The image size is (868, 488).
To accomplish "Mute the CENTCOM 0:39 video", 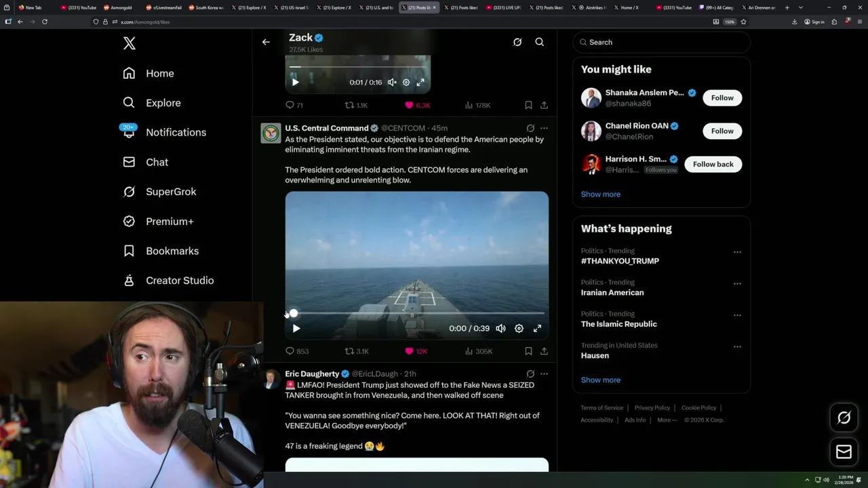I will [500, 328].
